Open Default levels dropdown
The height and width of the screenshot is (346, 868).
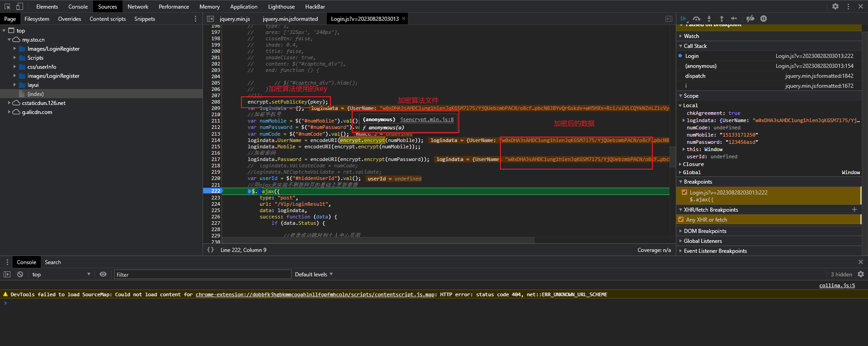(314, 274)
